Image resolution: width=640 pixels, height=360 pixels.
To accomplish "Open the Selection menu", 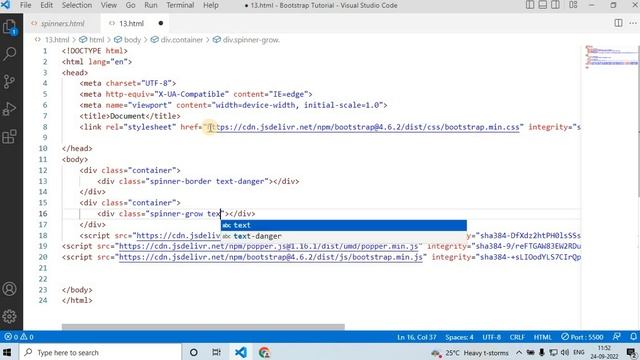I will coord(77,5).
